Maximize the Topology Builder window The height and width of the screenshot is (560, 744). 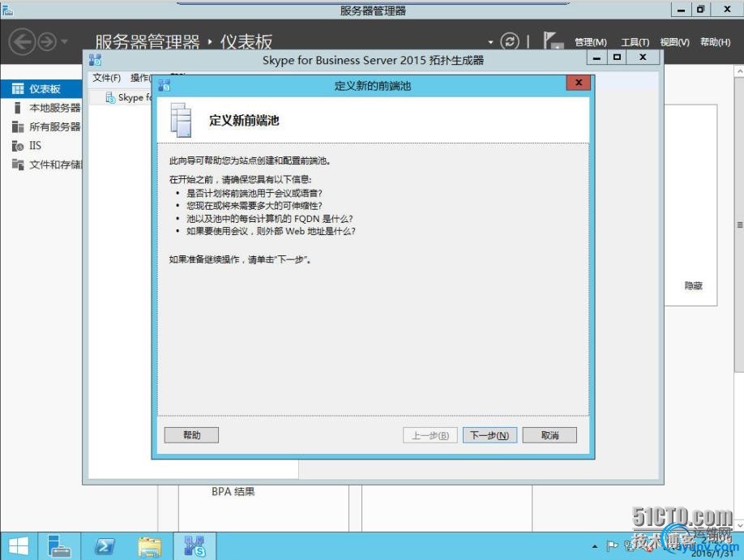tap(617, 58)
